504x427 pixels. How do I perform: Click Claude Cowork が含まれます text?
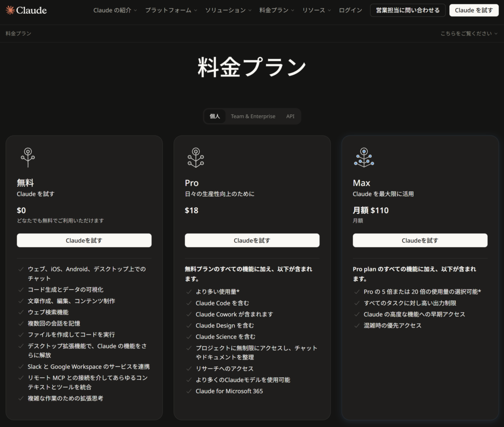click(x=234, y=314)
